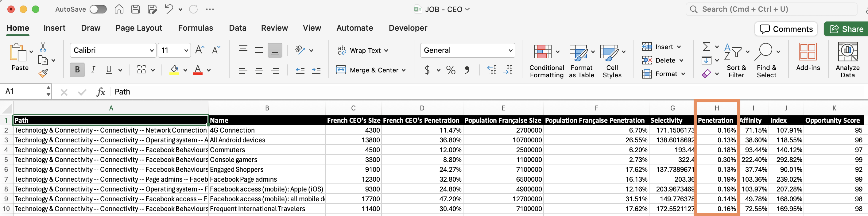This screenshot has height=216, width=868.
Task: Undo the last action
Action: click(169, 9)
